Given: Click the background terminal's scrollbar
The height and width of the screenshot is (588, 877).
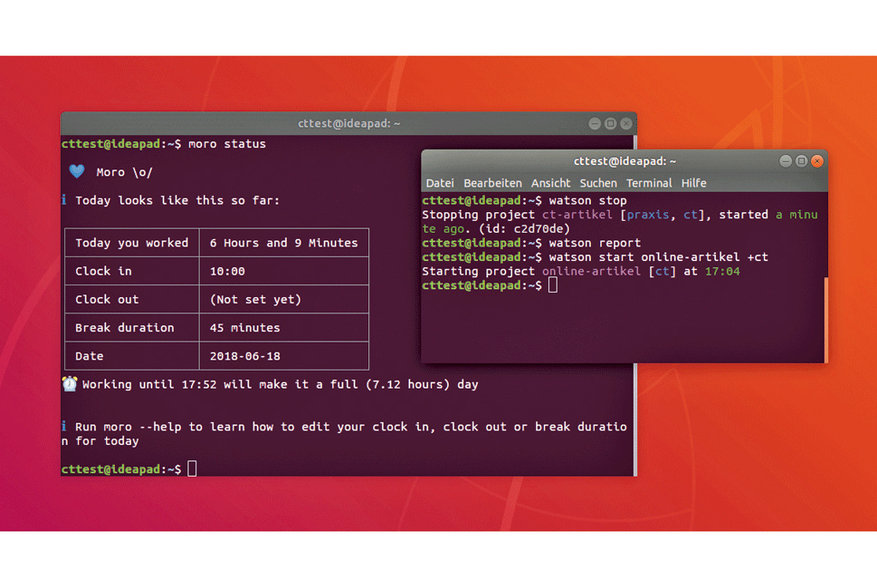Looking at the screenshot, I should [635, 419].
